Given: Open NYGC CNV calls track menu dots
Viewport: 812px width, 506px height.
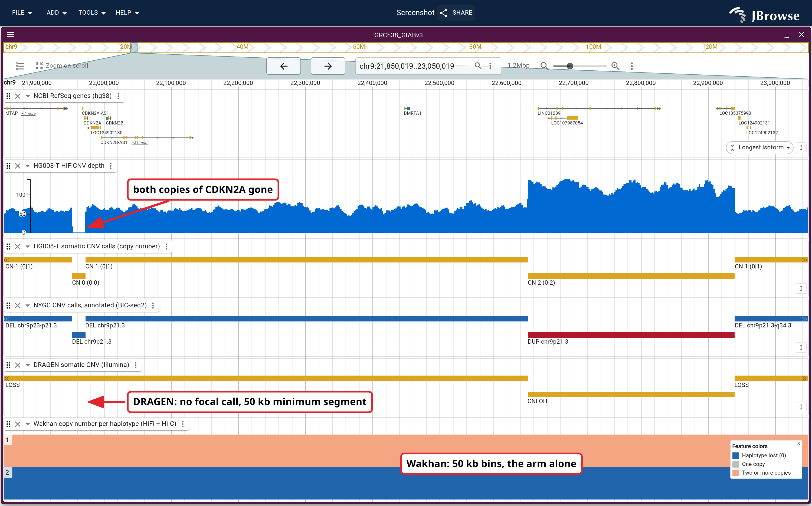Looking at the screenshot, I should pos(153,305).
